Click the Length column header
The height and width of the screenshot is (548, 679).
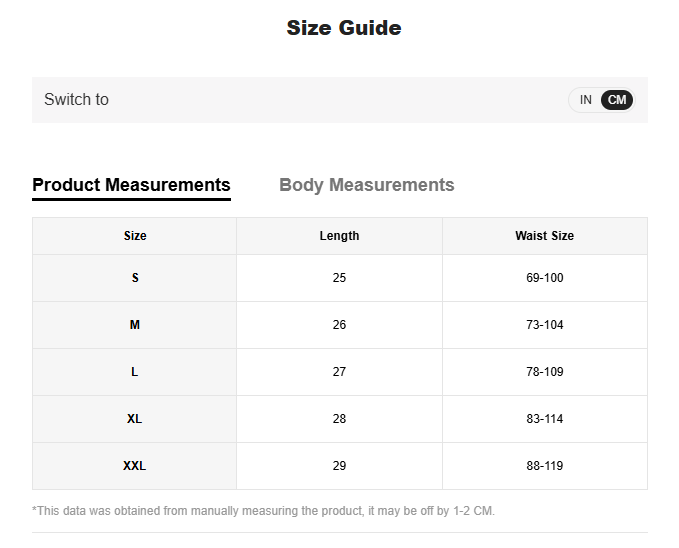coord(339,236)
